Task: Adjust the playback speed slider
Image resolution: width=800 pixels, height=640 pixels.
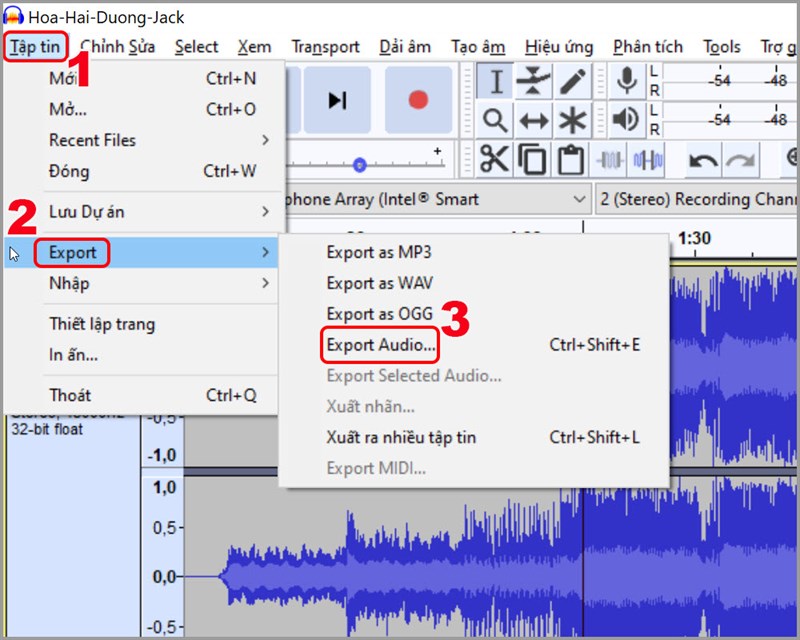Action: [360, 166]
